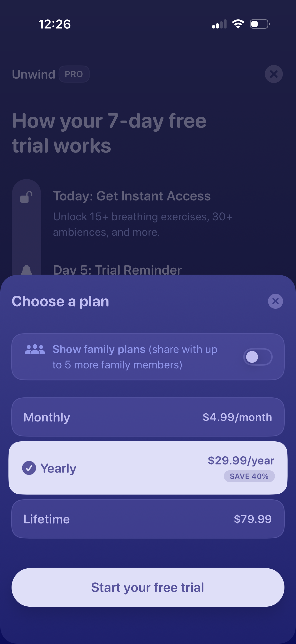
Task: Select the Yearly plan option
Action: tap(148, 468)
